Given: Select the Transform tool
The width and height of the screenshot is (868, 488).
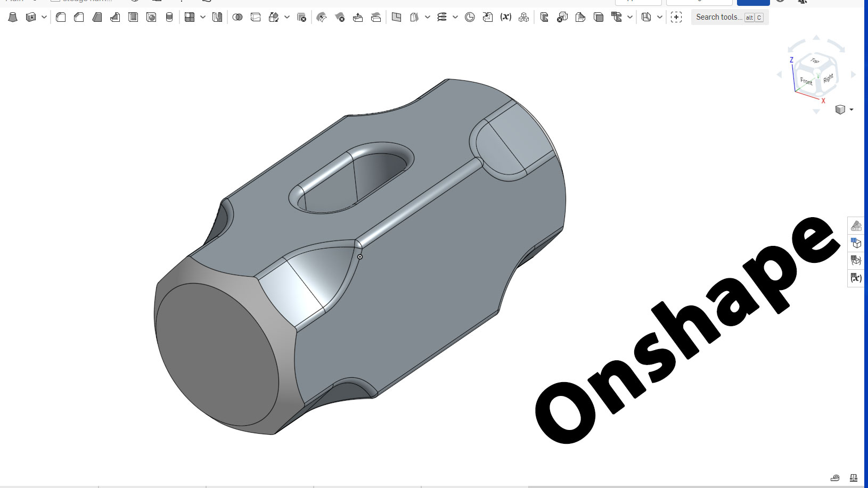Looking at the screenshot, I should [274, 18].
